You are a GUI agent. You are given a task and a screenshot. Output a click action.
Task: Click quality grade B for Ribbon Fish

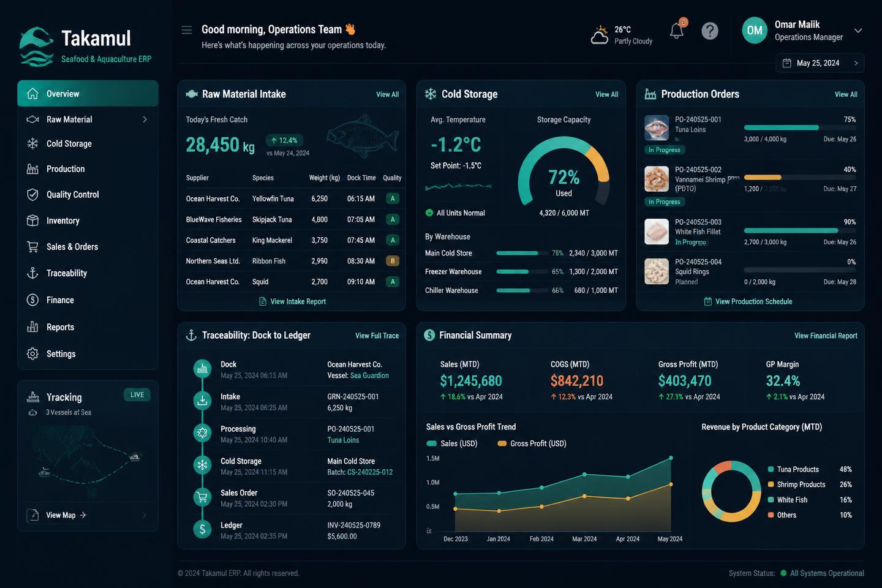pos(393,261)
